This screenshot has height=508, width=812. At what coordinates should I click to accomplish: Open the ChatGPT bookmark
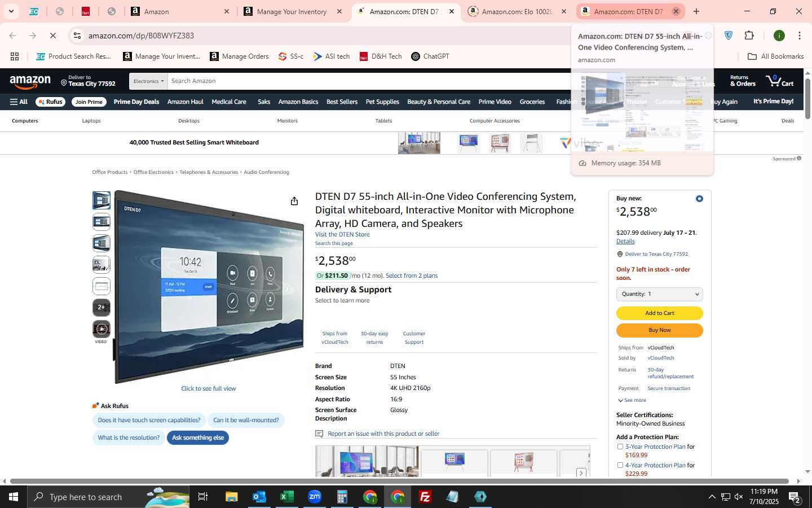coord(430,56)
